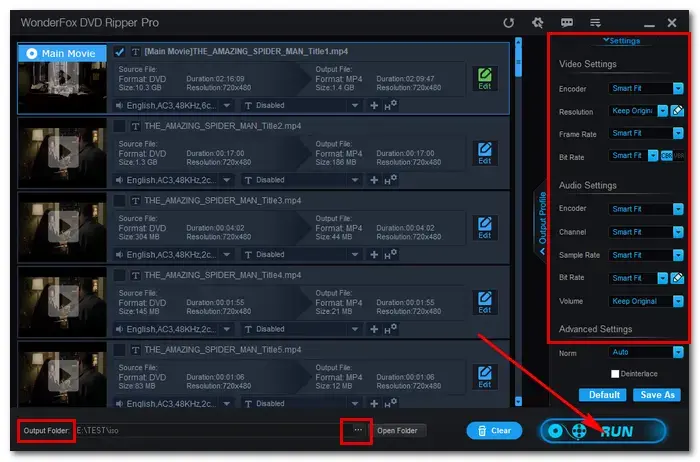The width and height of the screenshot is (700, 462).
Task: Add subtitle plus icon for Title4
Action: [x=374, y=329]
